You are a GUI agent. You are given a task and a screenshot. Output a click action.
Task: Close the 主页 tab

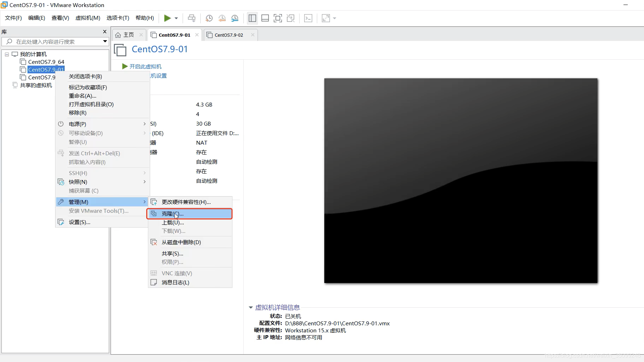tap(141, 35)
